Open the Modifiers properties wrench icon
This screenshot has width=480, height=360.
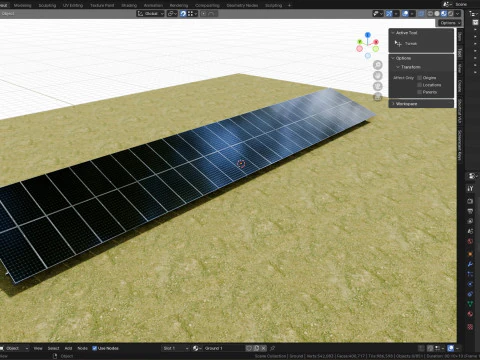pyautogui.click(x=470, y=264)
